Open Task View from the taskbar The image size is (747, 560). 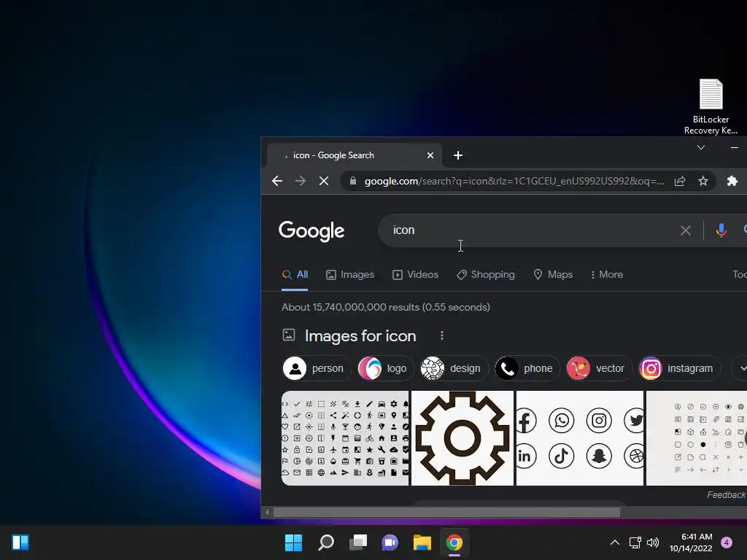coord(358,542)
